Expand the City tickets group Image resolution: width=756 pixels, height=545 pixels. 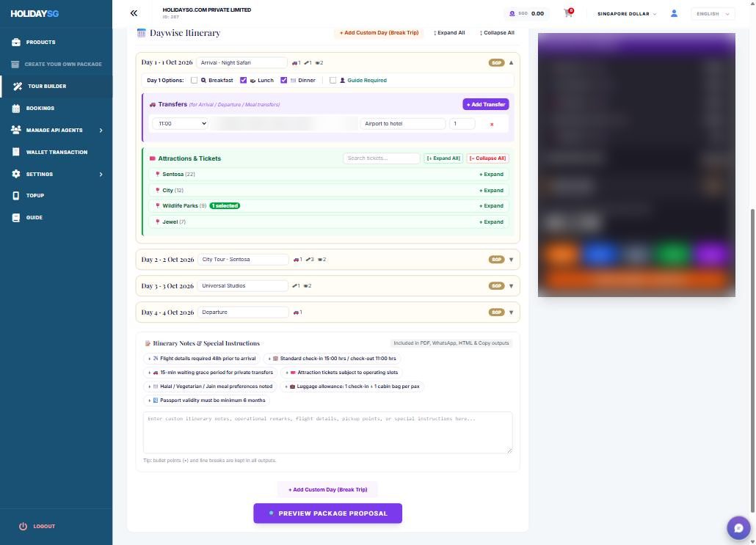[491, 190]
